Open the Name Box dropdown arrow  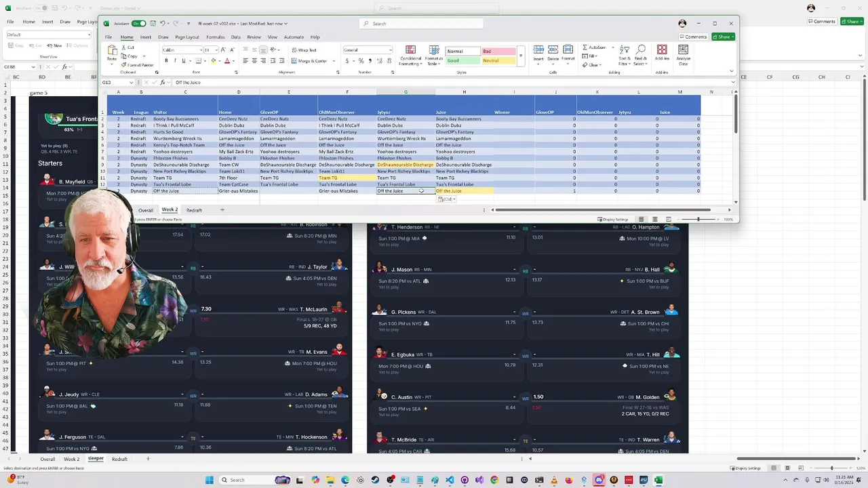coord(132,82)
